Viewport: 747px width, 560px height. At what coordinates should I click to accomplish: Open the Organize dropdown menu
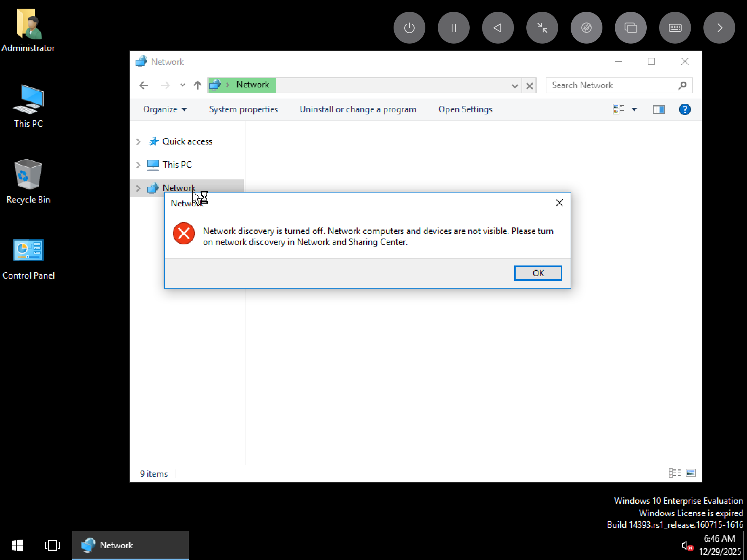click(165, 110)
